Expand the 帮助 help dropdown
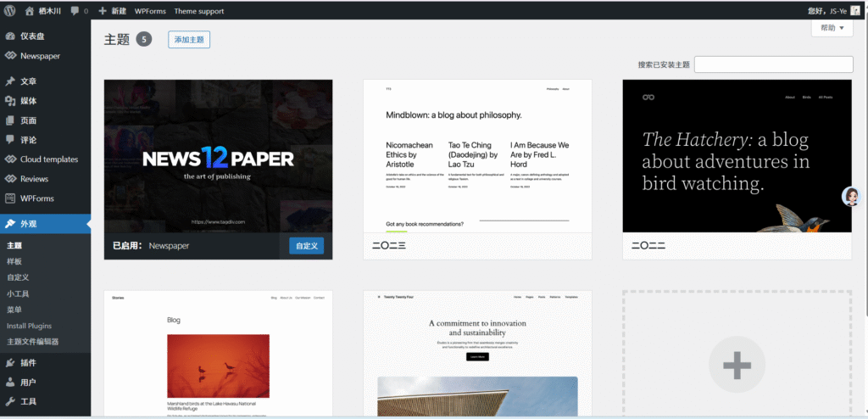The width and height of the screenshot is (868, 419). point(832,28)
